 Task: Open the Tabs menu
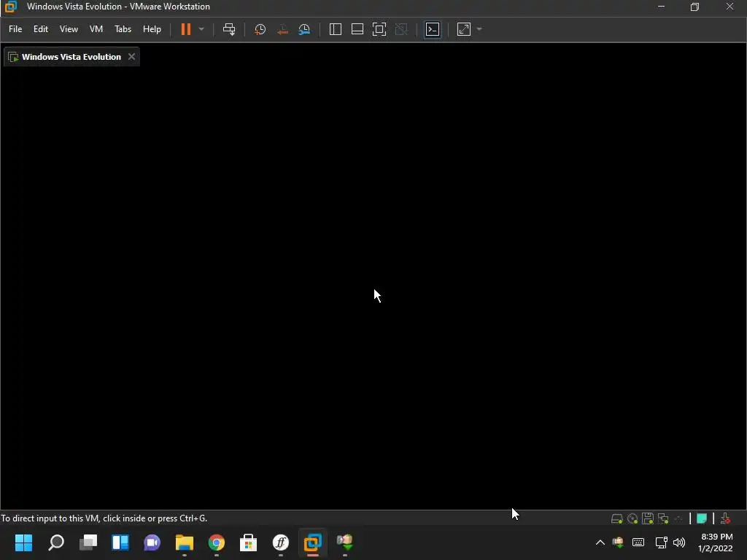123,29
